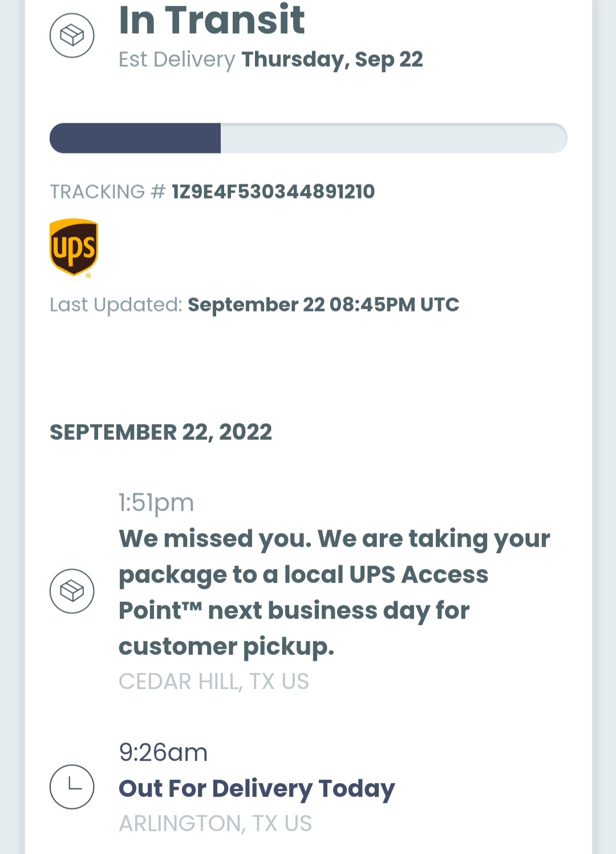This screenshot has width=616, height=854.
Task: Click the ARLINGTON, TX US location
Action: coord(216,823)
